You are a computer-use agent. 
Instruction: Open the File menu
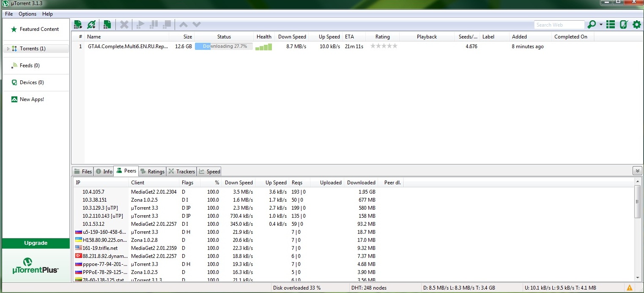click(9, 14)
